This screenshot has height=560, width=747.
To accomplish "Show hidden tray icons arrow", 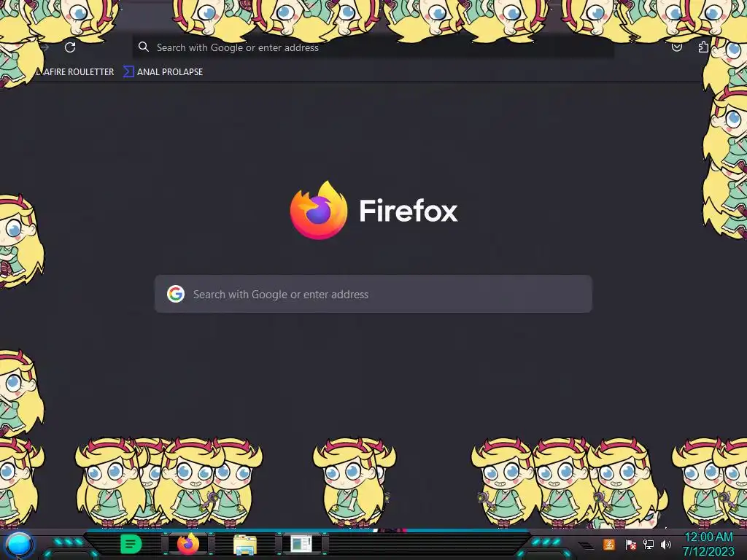I will coord(586,545).
